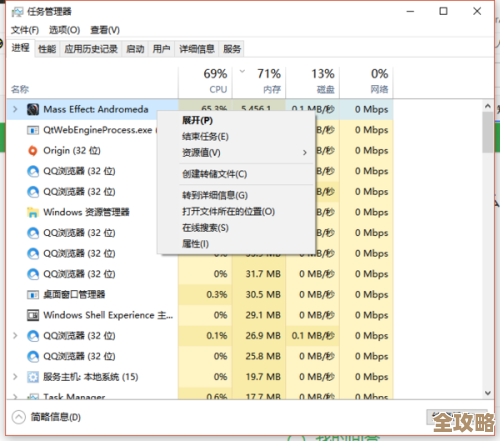The height and width of the screenshot is (441, 500).
Task: Select the 进程 tab
Action: click(x=20, y=48)
